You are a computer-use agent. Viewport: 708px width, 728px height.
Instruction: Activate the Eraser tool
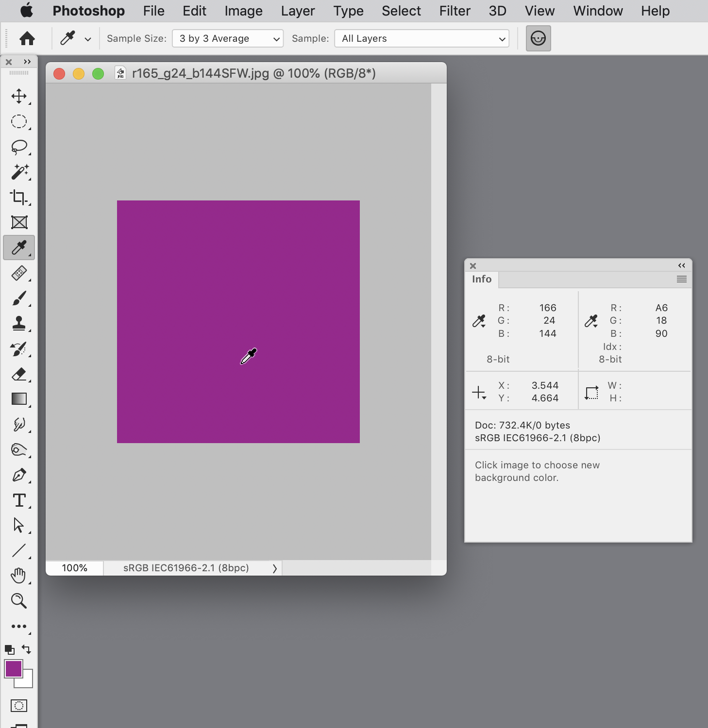click(19, 374)
